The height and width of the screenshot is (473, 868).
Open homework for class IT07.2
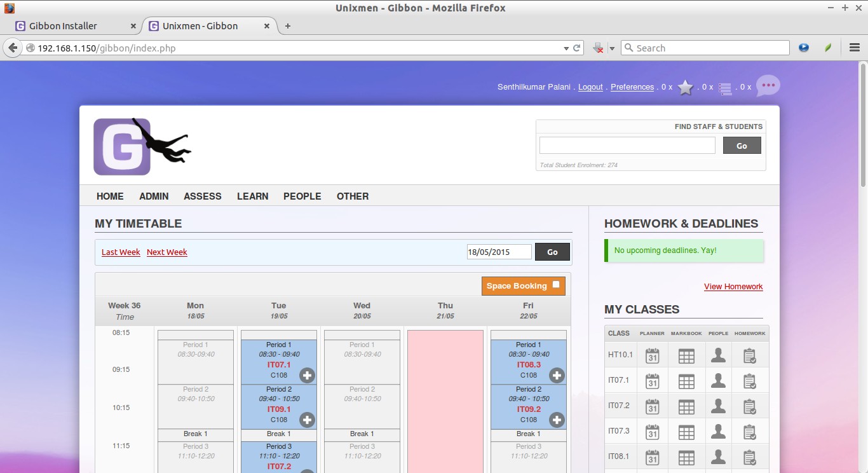(750, 406)
